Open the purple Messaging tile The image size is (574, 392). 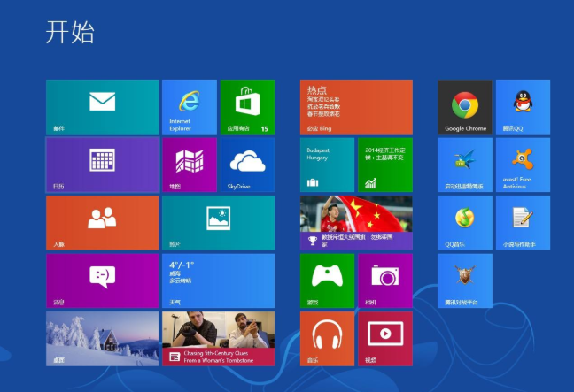tap(103, 281)
